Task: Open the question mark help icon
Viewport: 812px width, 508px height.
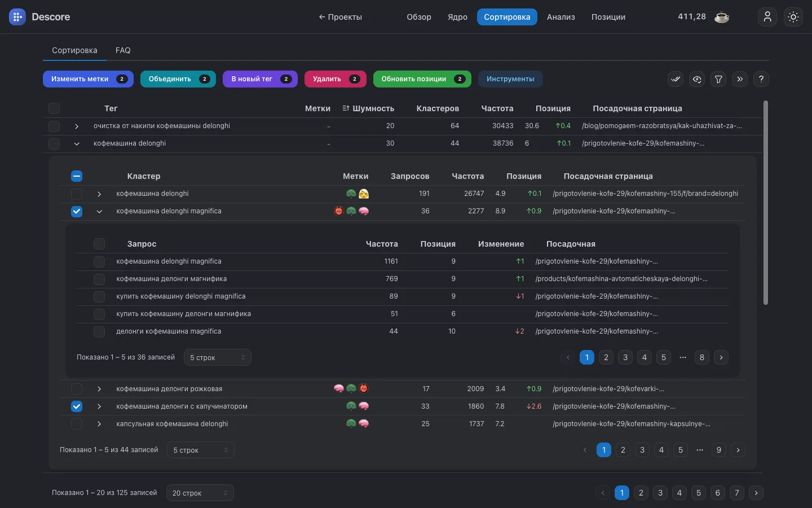Action: [x=761, y=79]
